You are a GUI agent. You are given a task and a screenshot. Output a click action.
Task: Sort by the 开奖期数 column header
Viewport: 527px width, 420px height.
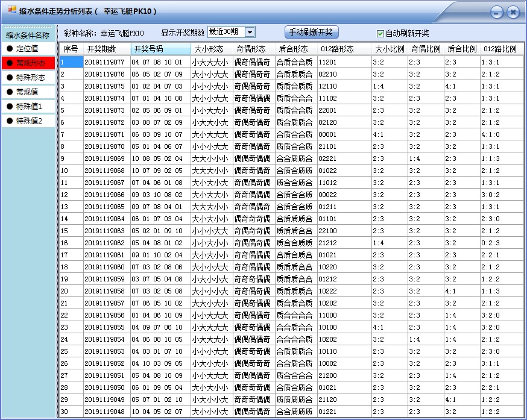pos(101,49)
